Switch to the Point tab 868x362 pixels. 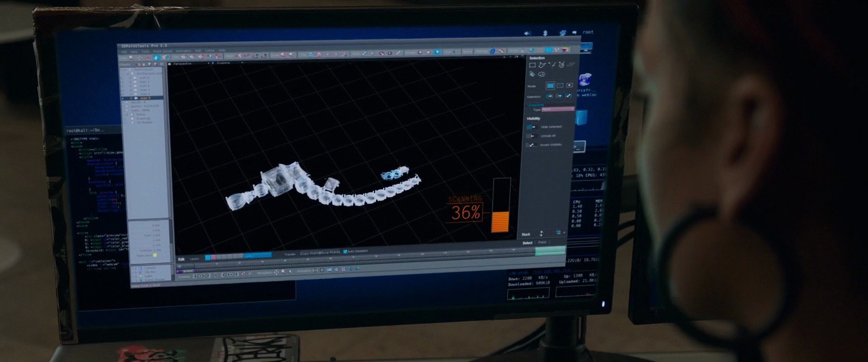click(542, 243)
